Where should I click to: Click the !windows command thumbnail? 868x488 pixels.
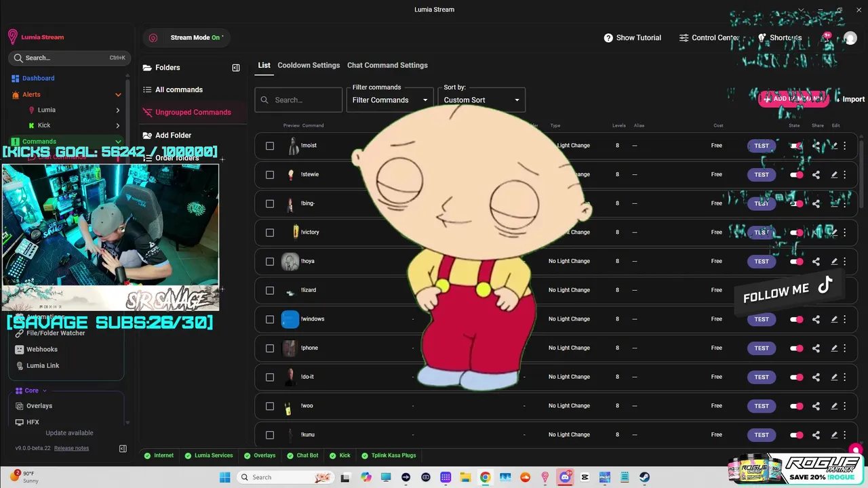(x=290, y=319)
